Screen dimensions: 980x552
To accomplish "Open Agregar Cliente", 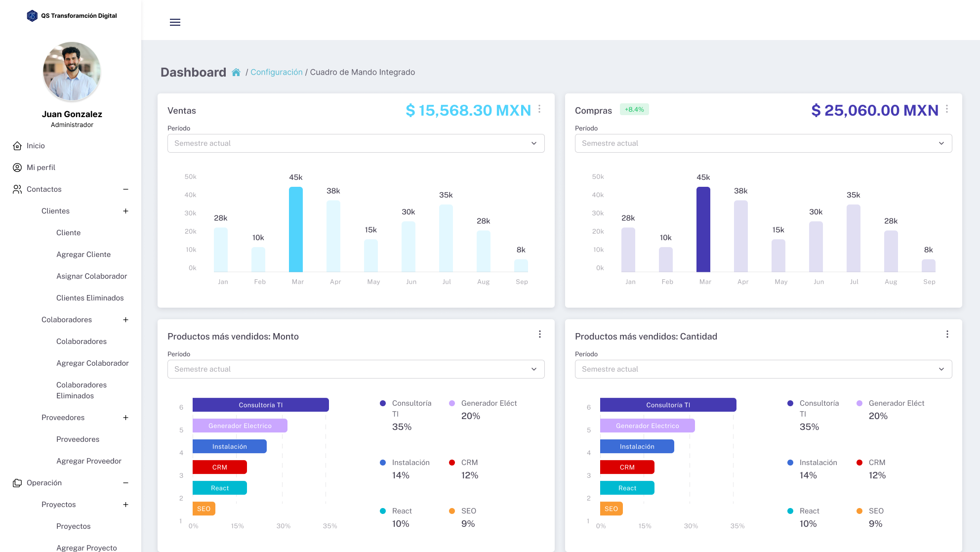I will (83, 255).
